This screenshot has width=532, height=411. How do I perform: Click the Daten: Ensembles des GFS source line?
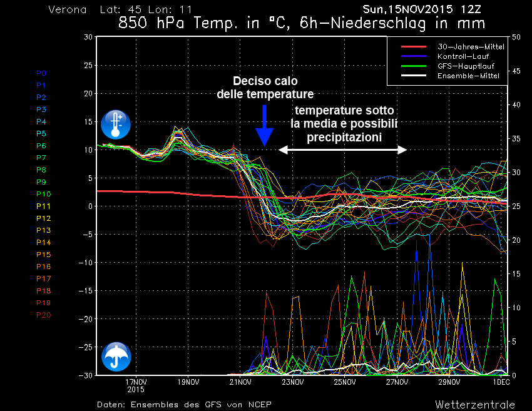(184, 405)
